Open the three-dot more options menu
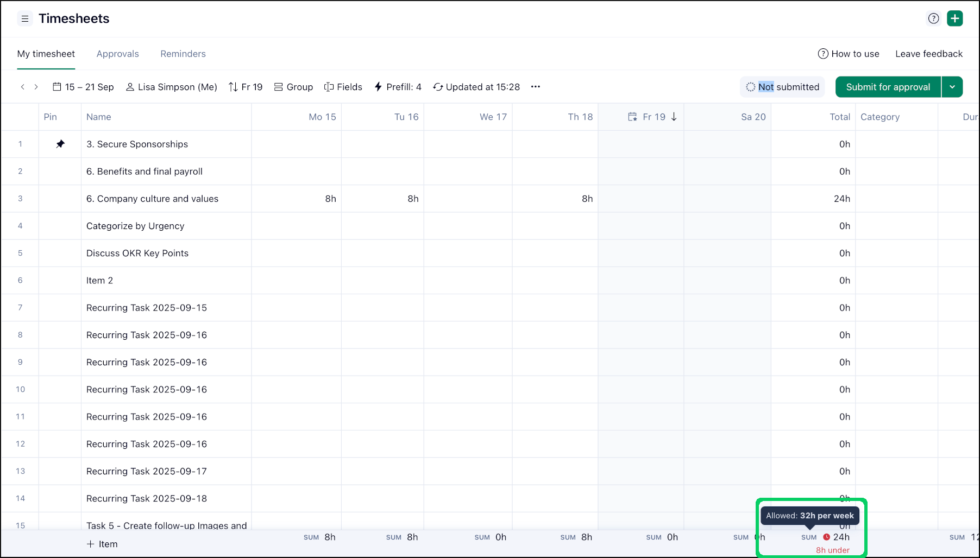980x558 pixels. coord(535,87)
